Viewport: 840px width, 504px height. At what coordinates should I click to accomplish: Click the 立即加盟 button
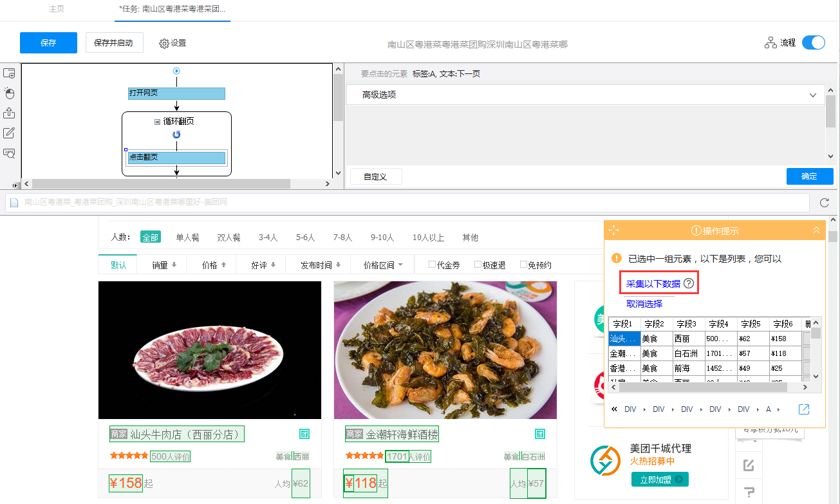pos(660,480)
